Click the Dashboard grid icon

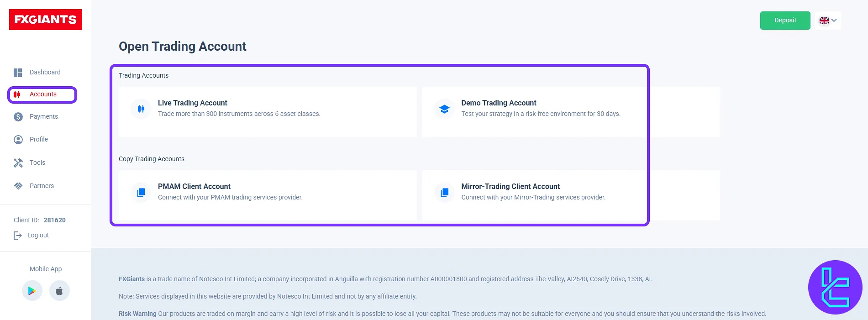pos(18,73)
